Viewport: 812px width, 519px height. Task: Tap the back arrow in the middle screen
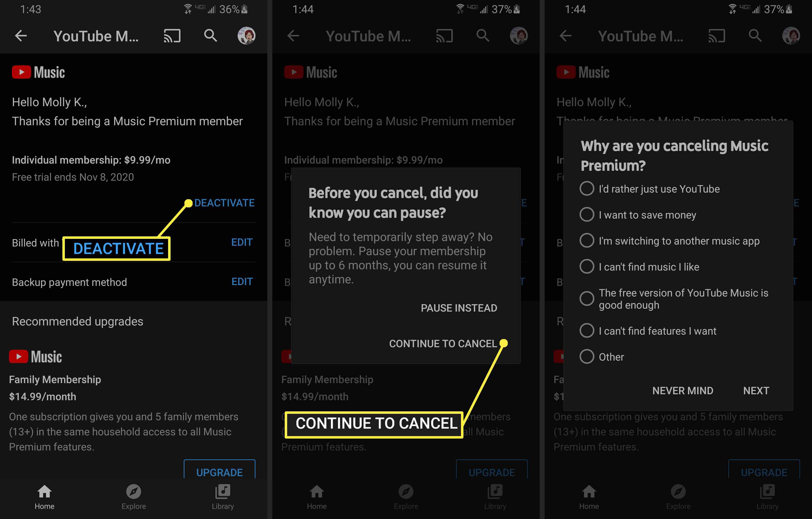[x=293, y=36]
